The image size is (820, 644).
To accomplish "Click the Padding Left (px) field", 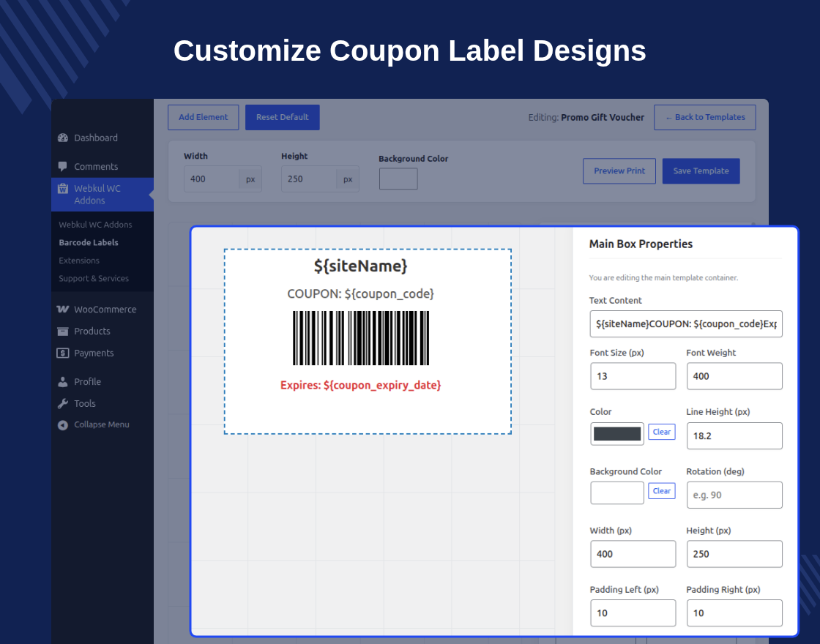I will pos(633,613).
